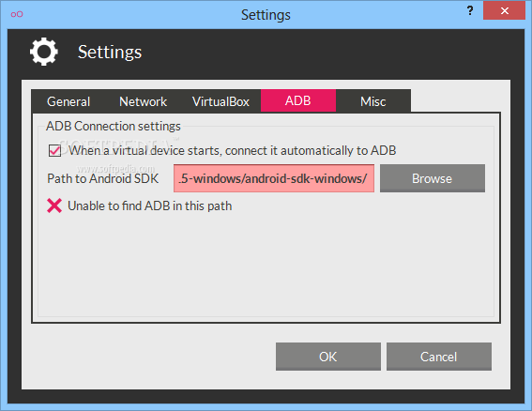
Task: Click the Settings heading text
Action: click(x=110, y=53)
